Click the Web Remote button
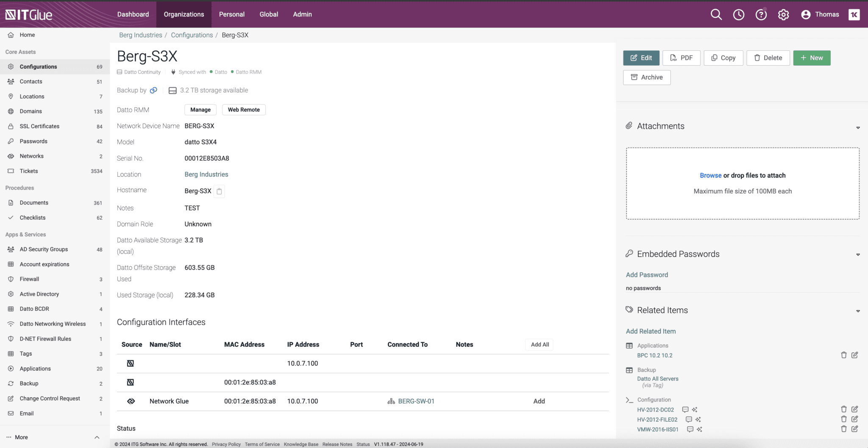 click(244, 110)
